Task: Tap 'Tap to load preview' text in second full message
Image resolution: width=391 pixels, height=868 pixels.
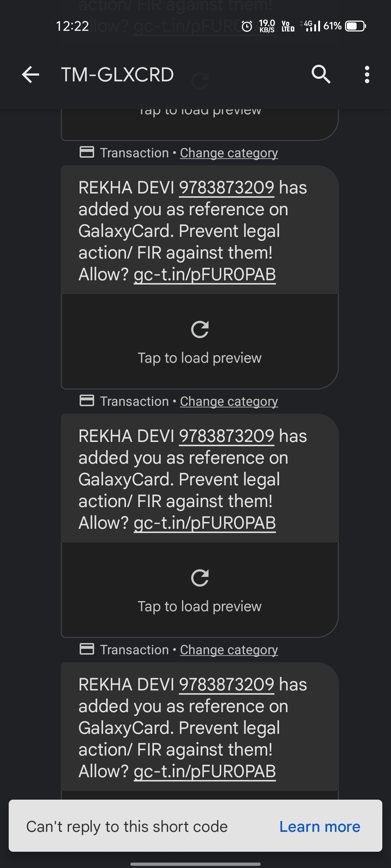Action: click(x=199, y=607)
